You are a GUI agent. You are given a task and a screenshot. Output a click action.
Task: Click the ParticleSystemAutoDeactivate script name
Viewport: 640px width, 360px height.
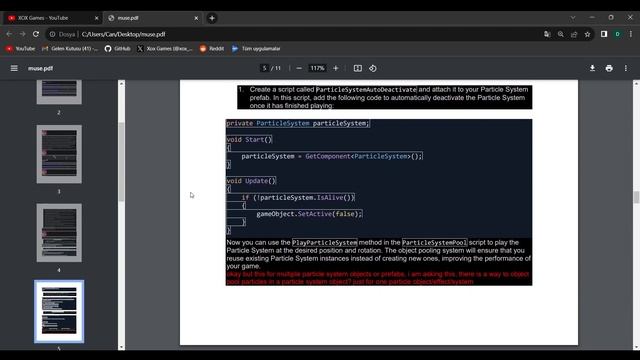click(x=366, y=89)
